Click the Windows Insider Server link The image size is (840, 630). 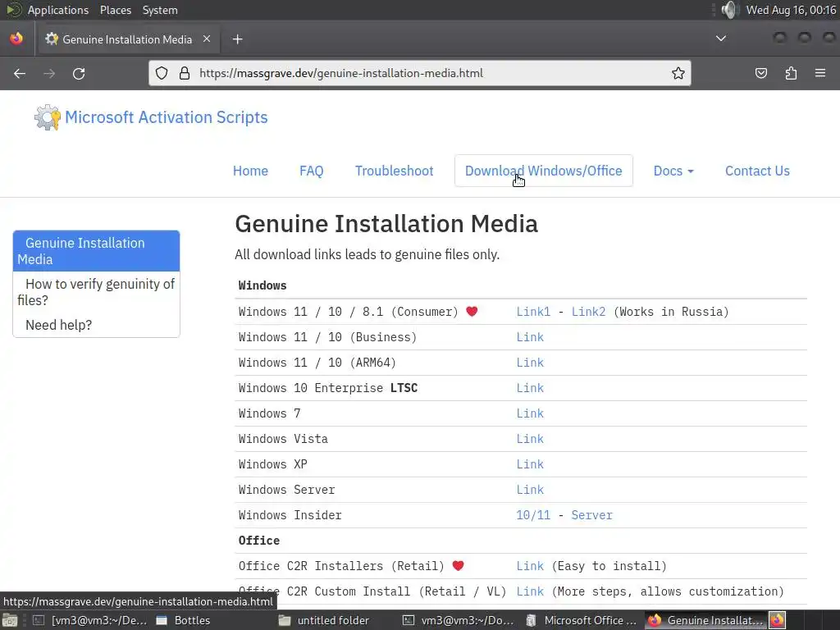point(591,515)
